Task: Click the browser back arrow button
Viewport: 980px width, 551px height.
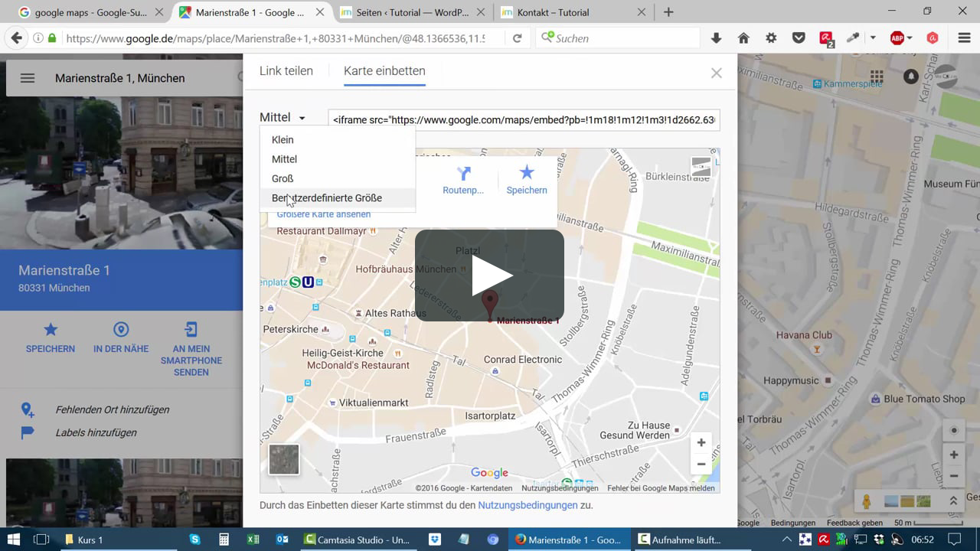Action: [x=17, y=38]
